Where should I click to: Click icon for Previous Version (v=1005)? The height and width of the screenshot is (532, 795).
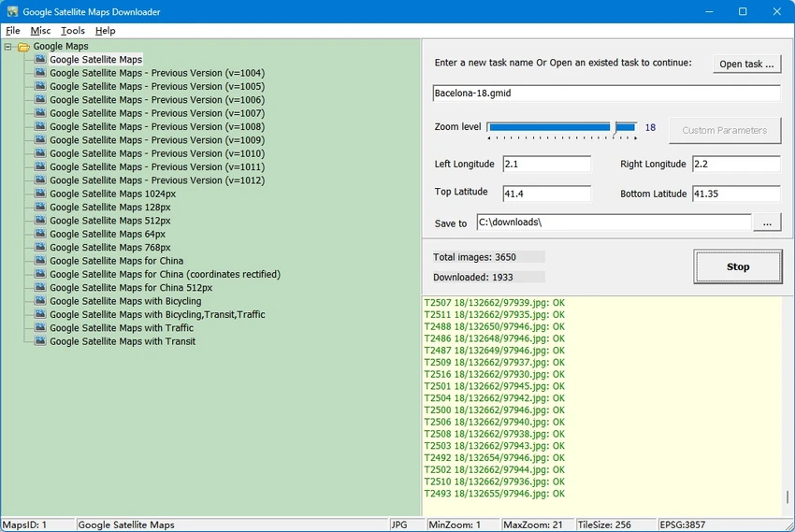coord(40,86)
